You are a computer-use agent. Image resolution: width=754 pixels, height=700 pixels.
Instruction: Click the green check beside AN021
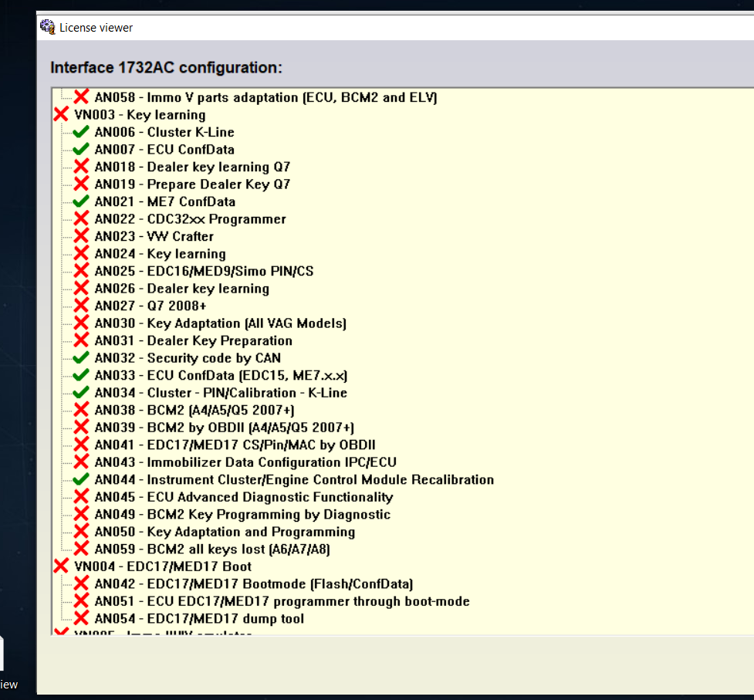pos(81,201)
